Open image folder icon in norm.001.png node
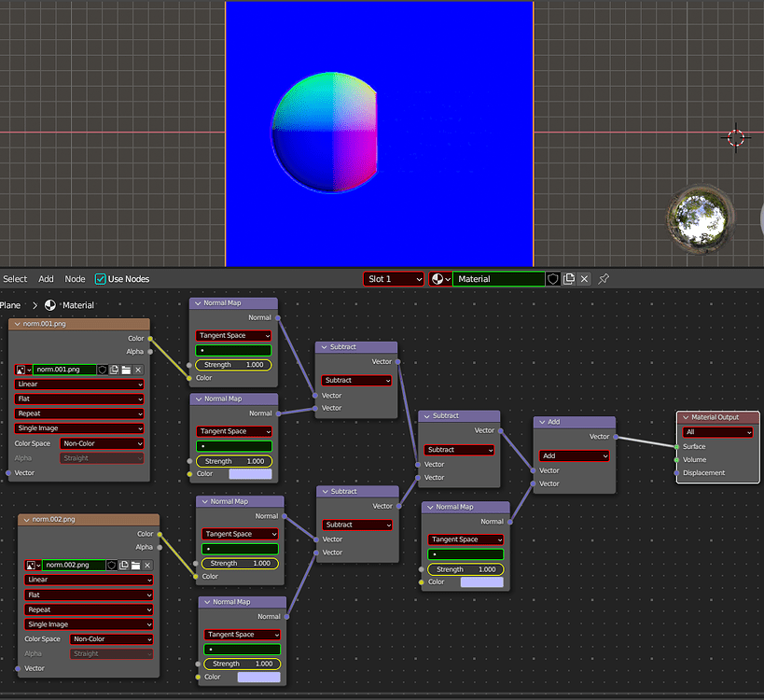 [x=126, y=370]
